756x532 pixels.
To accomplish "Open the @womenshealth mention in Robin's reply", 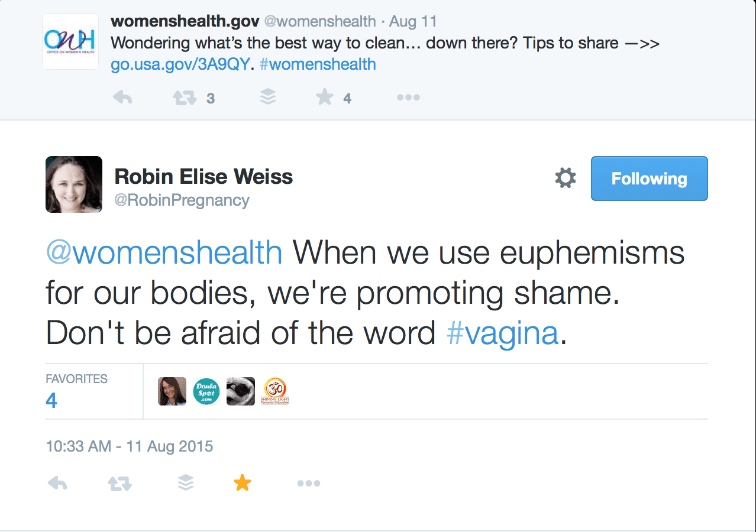I will click(x=164, y=253).
